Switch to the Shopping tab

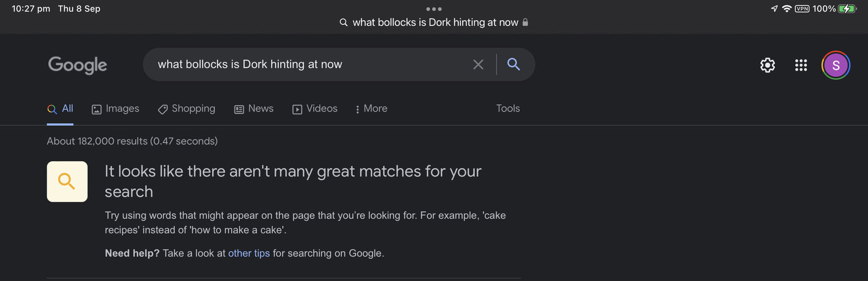pyautogui.click(x=187, y=108)
